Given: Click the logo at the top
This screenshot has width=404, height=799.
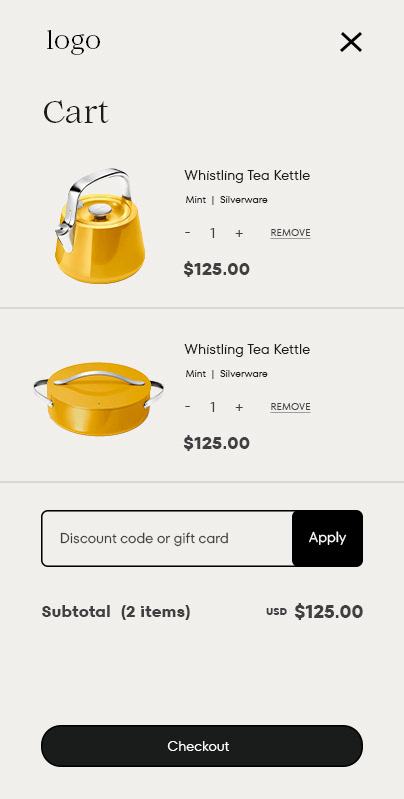Looking at the screenshot, I should coord(73,41).
